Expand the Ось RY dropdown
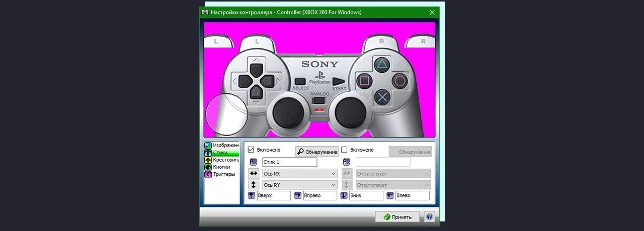Viewport: 644px width, 231px height. (300, 185)
